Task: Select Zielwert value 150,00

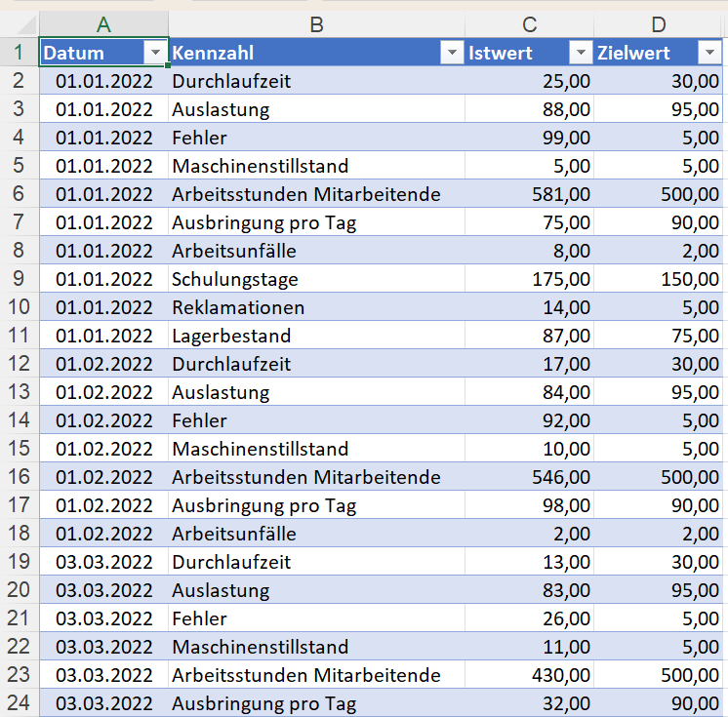Action: point(659,279)
